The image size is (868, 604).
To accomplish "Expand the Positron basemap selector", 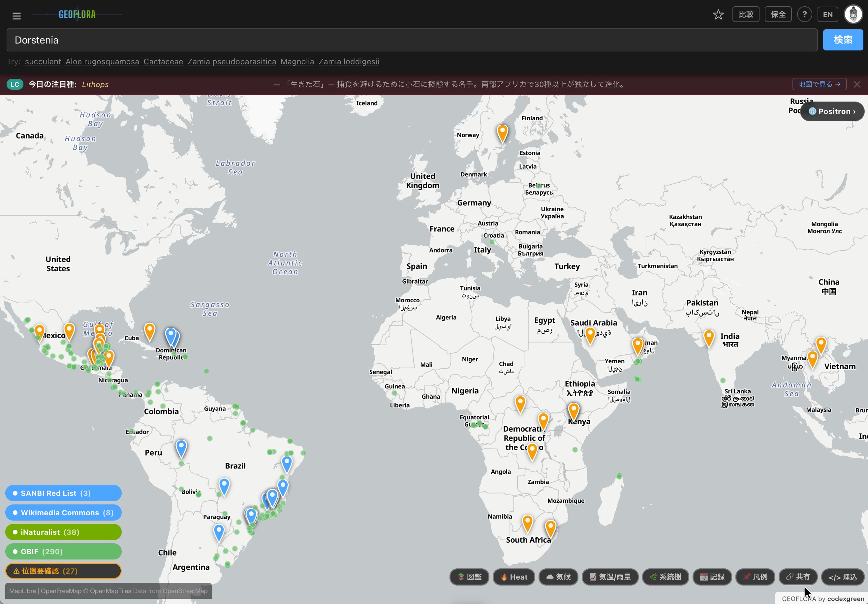I will (x=832, y=111).
